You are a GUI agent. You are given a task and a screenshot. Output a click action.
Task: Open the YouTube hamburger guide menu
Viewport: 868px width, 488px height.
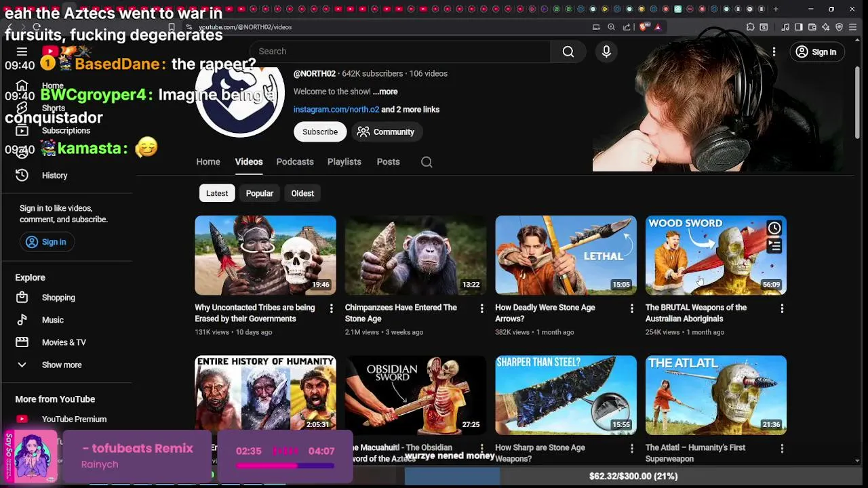click(x=22, y=52)
